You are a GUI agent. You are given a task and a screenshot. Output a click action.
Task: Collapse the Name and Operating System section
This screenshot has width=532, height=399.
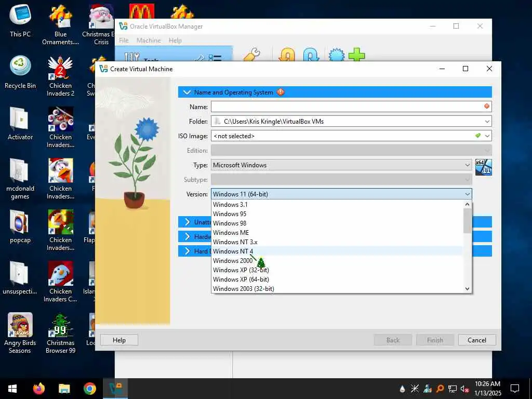tap(187, 92)
